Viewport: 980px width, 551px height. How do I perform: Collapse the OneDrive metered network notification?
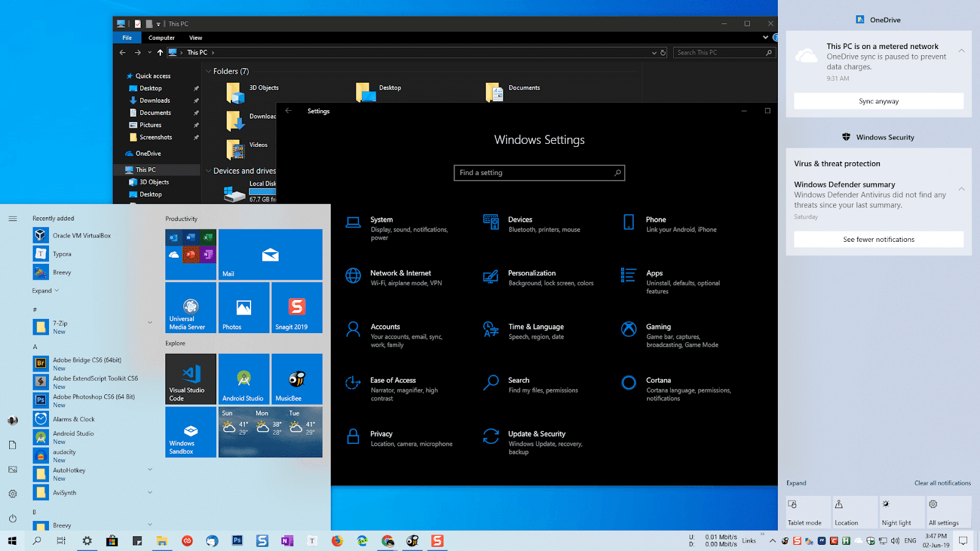tap(962, 51)
